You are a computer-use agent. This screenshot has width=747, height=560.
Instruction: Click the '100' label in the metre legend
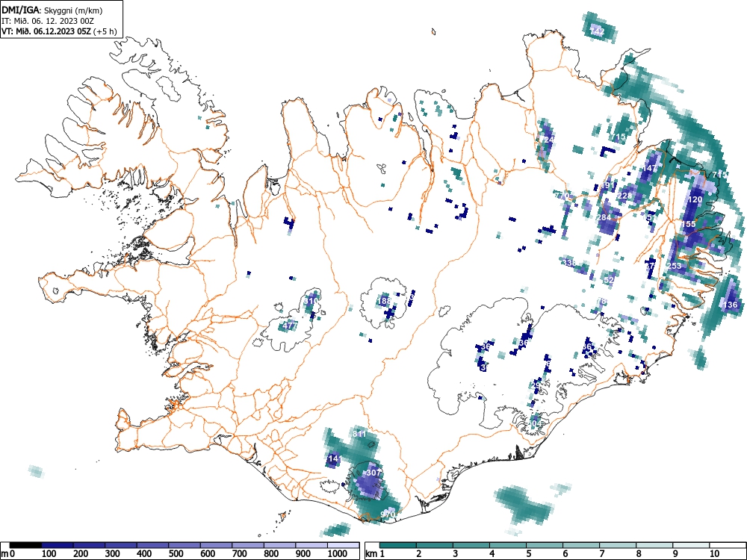pyautogui.click(x=49, y=554)
